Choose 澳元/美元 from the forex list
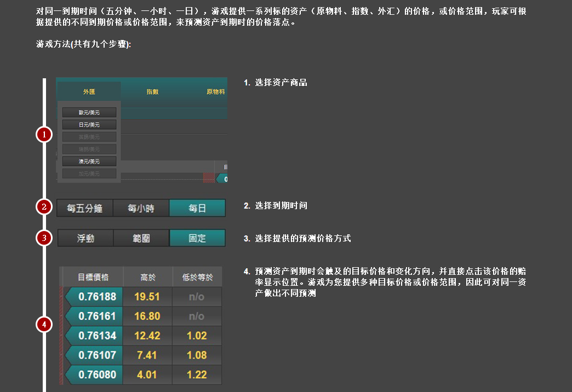The width and height of the screenshot is (572, 392). 89,162
